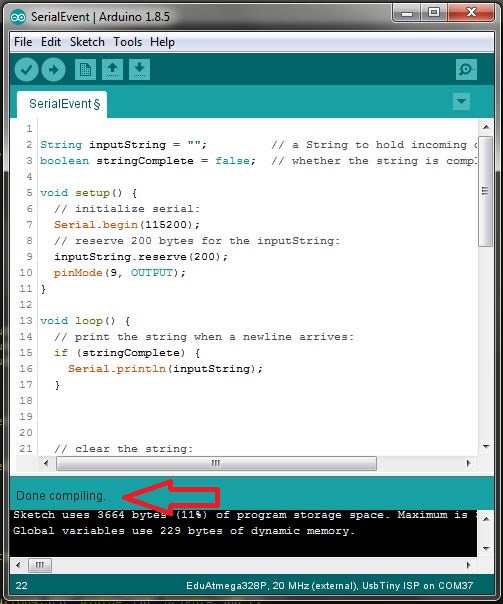Save the sketch with down-arrow icon
Image resolution: width=503 pixels, height=604 pixels.
139,70
